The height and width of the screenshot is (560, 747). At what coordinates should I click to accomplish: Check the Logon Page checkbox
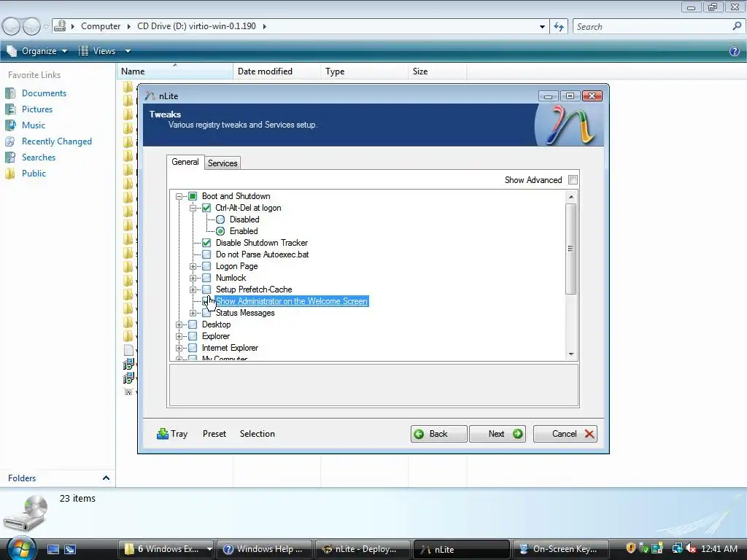206,266
